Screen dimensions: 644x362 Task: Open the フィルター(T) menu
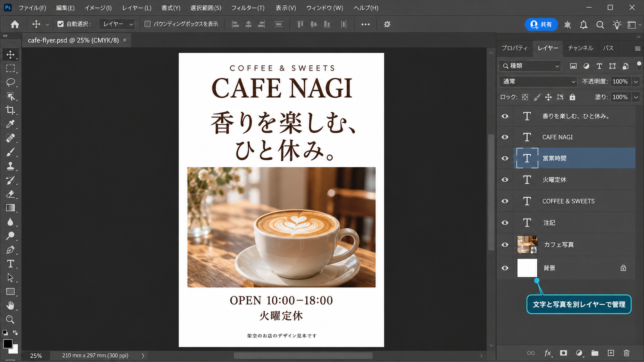[x=248, y=8]
